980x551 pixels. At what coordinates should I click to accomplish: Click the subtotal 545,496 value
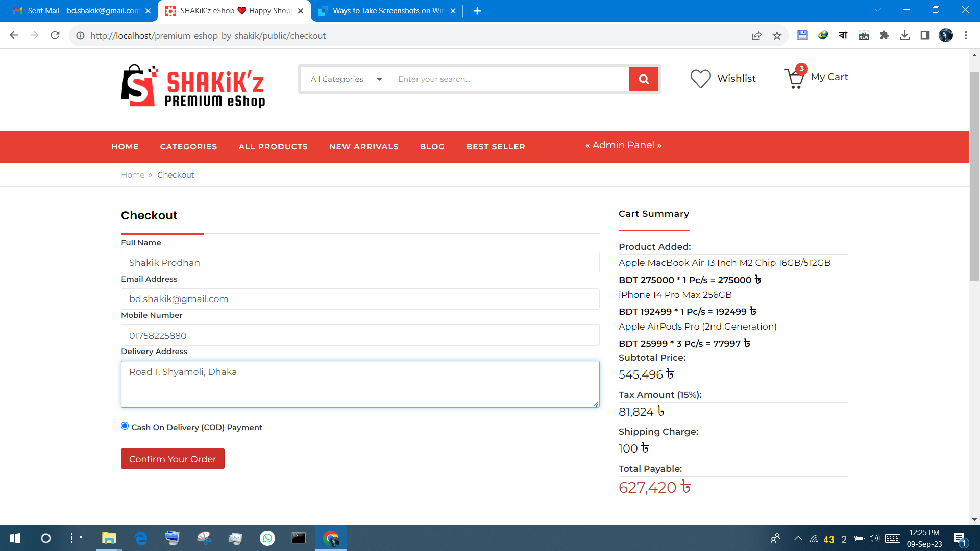pyautogui.click(x=646, y=375)
